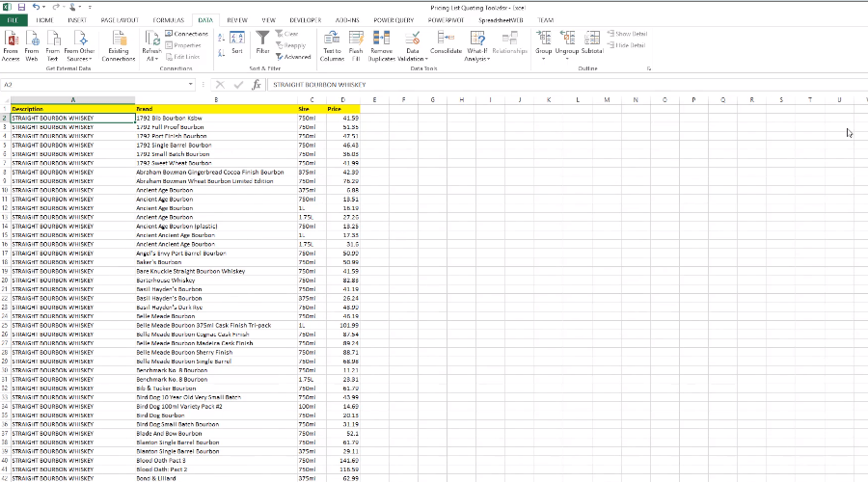Click the formula bar cancel X
The width and height of the screenshot is (868, 482).
[x=220, y=85]
